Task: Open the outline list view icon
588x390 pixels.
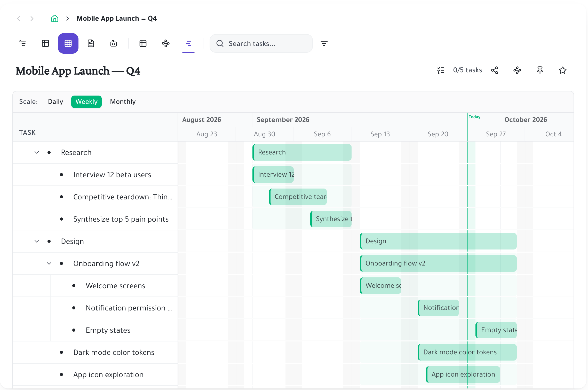Action: (x=23, y=43)
